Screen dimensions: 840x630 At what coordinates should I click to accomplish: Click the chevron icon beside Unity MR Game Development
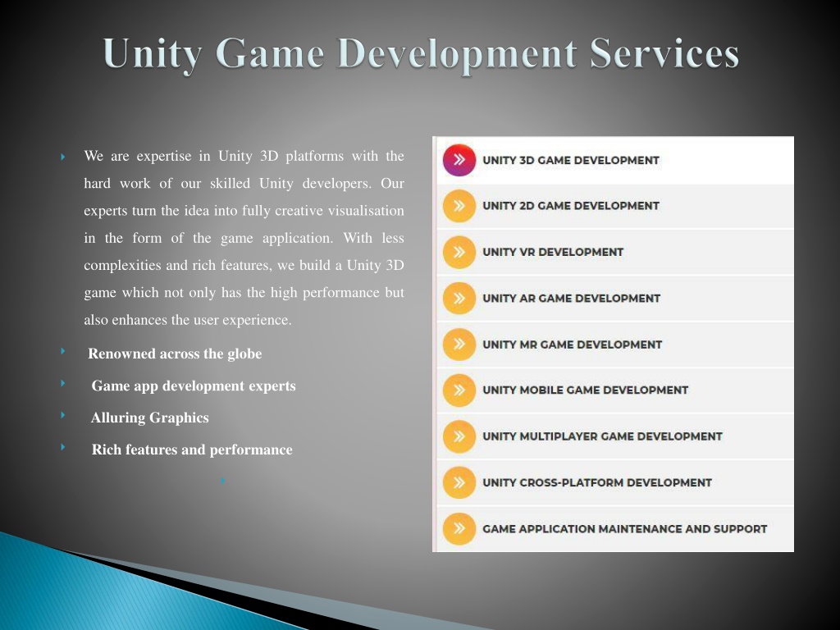(x=459, y=345)
